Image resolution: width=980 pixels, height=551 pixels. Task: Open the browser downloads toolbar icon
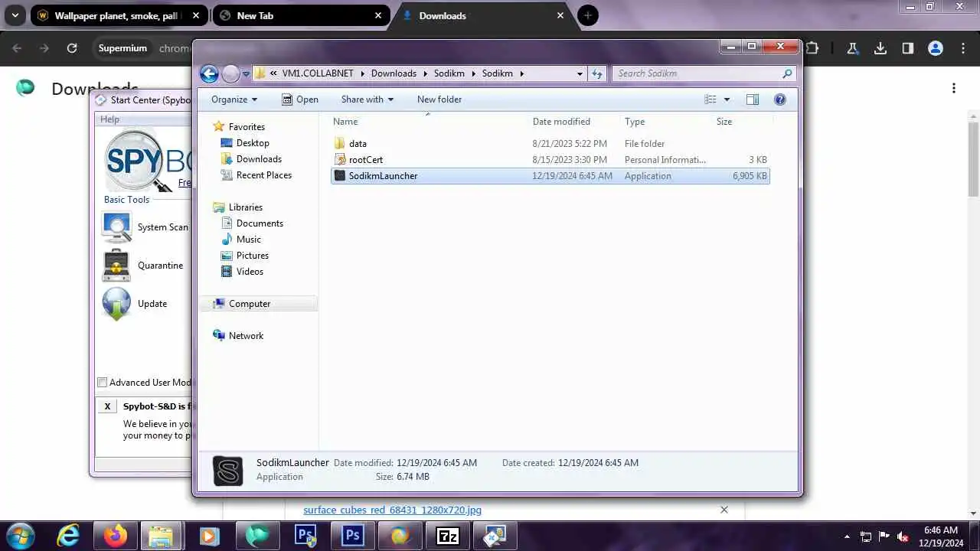[x=880, y=48]
